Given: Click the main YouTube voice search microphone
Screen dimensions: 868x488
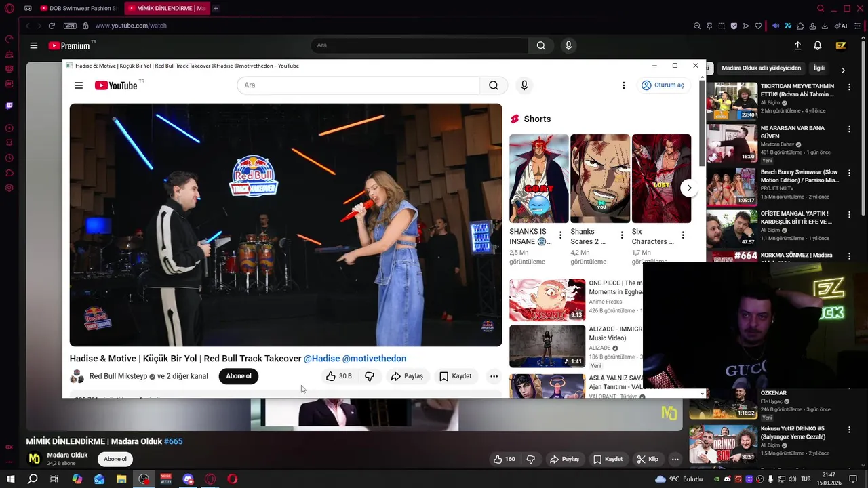Looking at the screenshot, I should (568, 45).
